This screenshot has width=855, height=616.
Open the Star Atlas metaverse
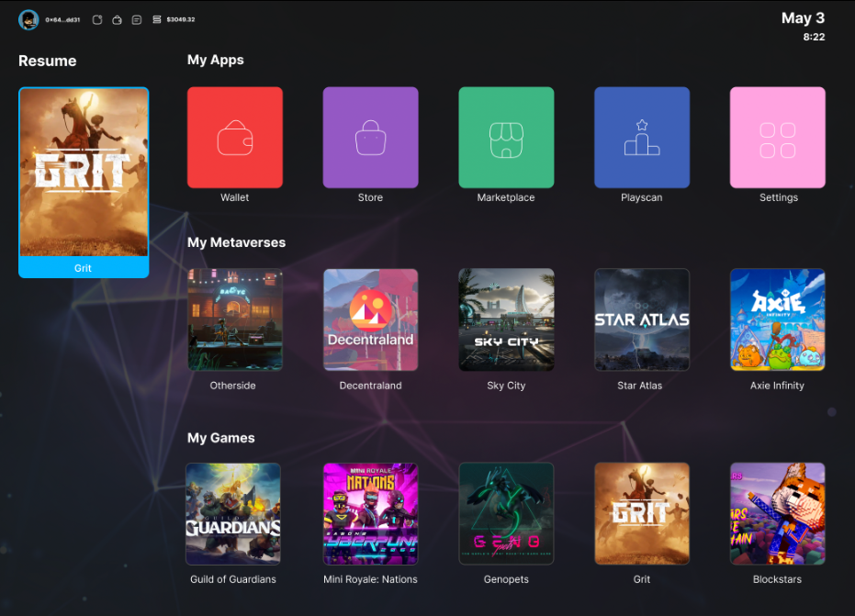pyautogui.click(x=642, y=319)
